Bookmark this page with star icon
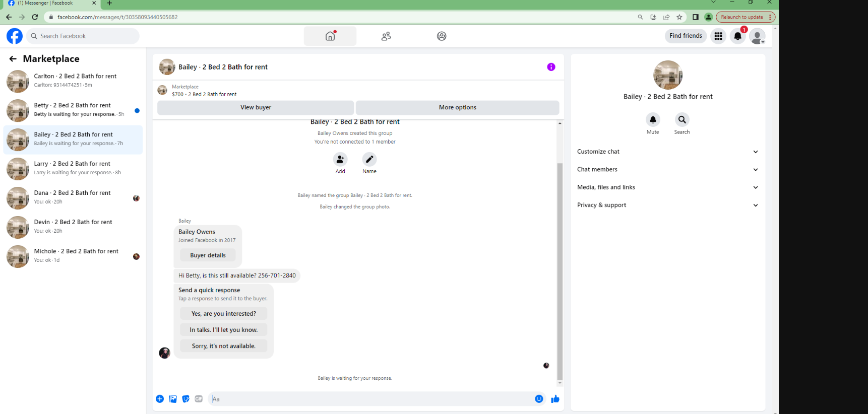The image size is (868, 414). point(679,17)
